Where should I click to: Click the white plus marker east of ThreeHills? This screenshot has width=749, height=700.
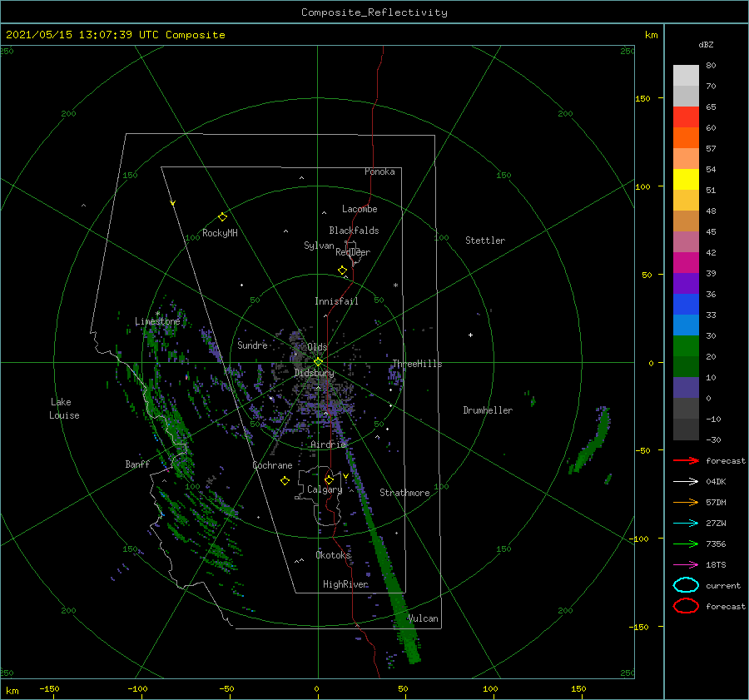pos(470,335)
